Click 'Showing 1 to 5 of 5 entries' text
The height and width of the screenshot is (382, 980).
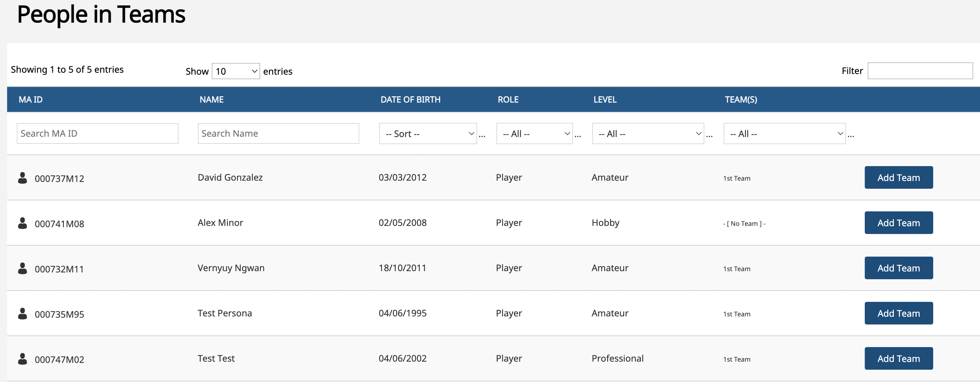point(67,70)
